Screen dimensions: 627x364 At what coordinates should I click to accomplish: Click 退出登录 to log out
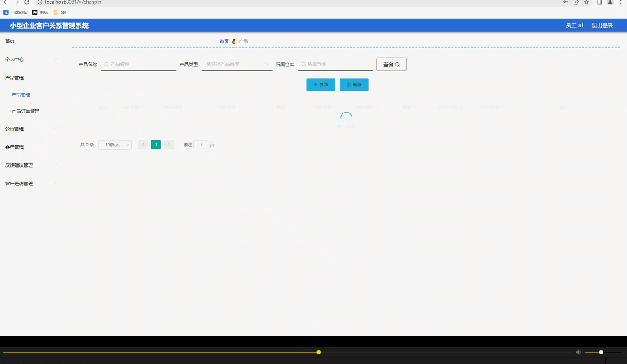(x=602, y=26)
